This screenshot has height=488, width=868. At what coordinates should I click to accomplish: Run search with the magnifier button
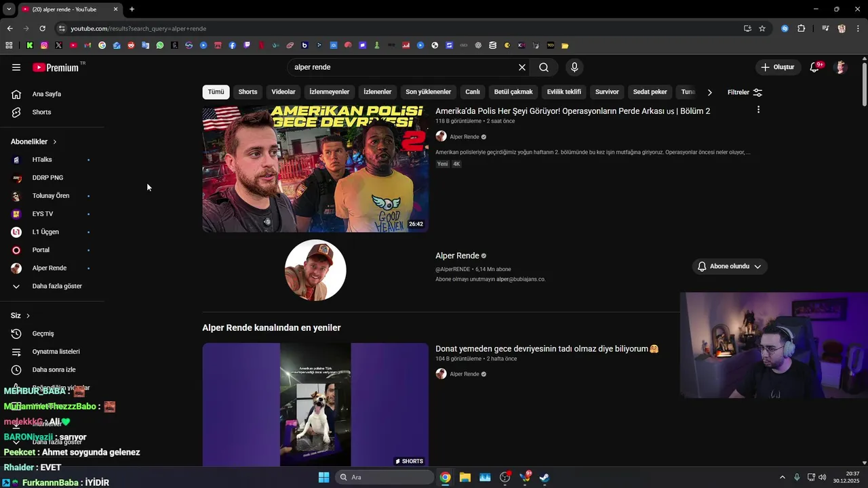point(544,67)
